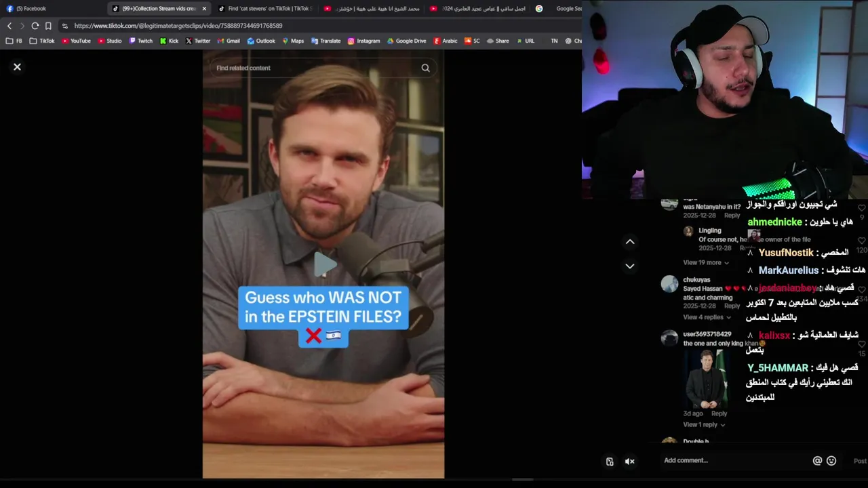The width and height of the screenshot is (868, 488).
Task: Like the 'was Netanyahu in it?' comment
Action: point(862,208)
